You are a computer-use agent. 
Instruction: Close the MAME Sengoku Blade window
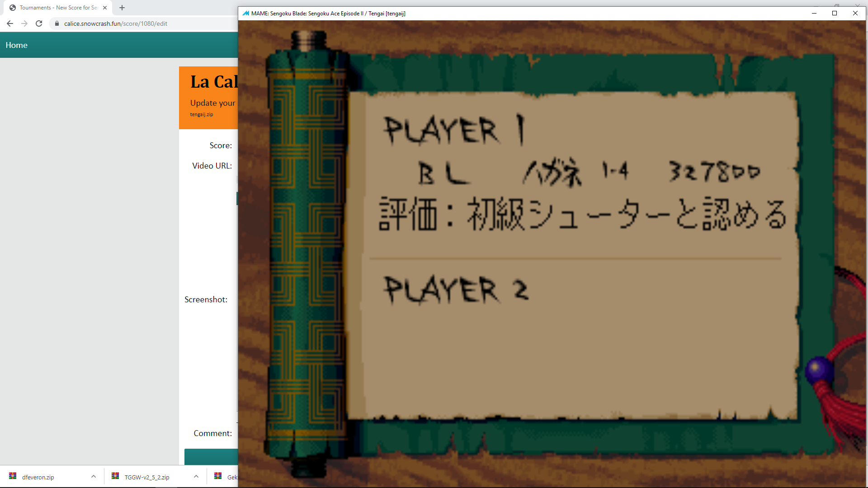point(855,13)
